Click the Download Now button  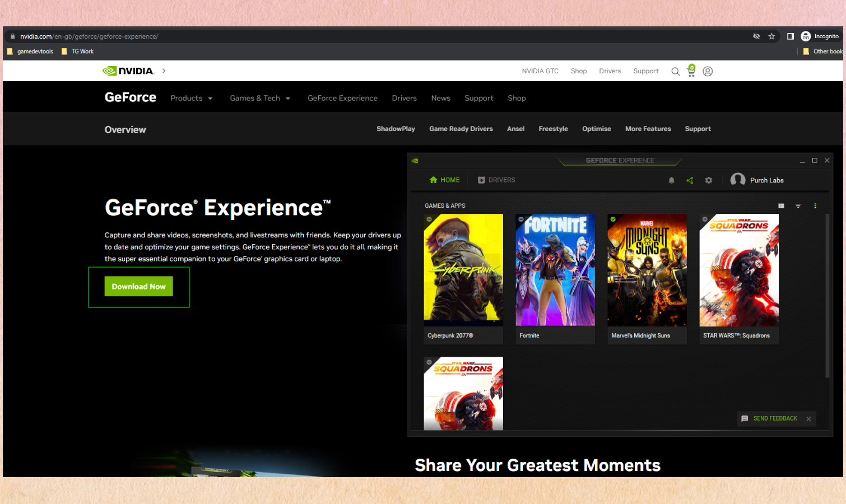point(138,286)
